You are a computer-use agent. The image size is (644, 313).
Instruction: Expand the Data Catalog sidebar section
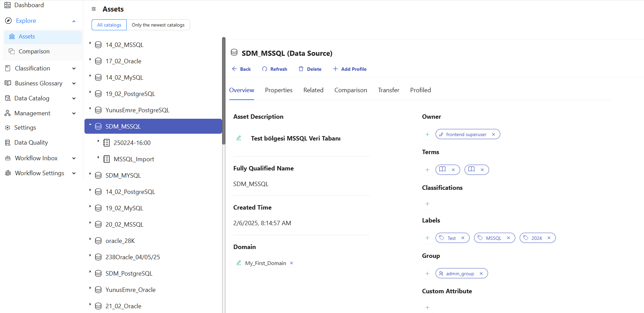(74, 98)
